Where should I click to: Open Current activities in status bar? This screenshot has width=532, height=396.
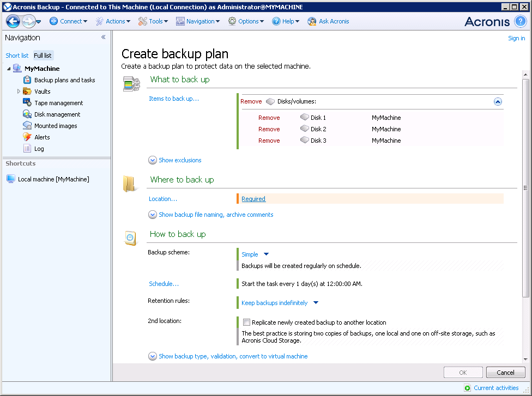coord(492,388)
